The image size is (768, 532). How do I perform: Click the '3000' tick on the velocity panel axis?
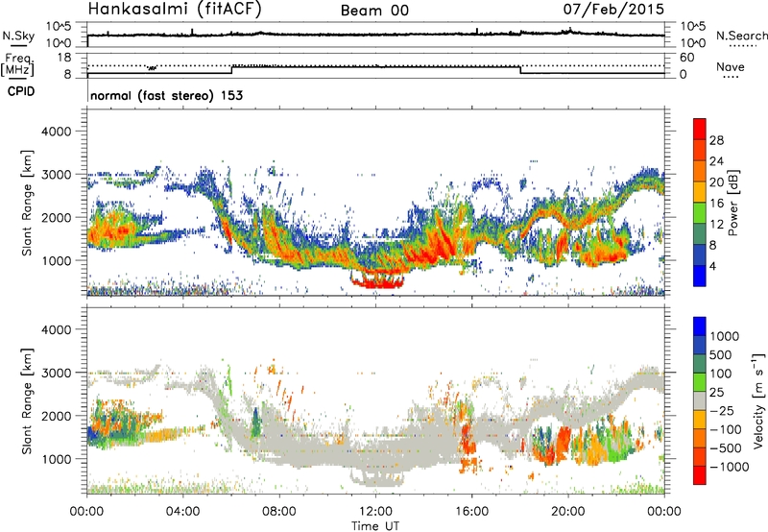click(x=56, y=373)
